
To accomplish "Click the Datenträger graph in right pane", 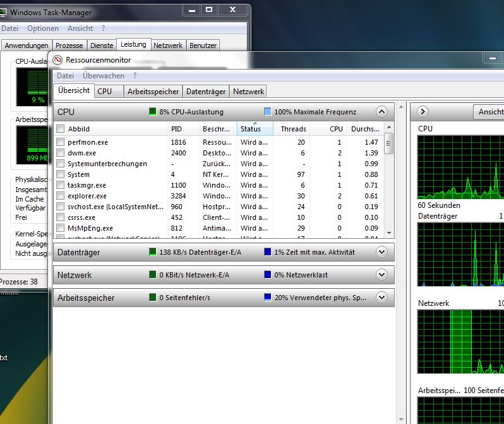I will pos(460,254).
